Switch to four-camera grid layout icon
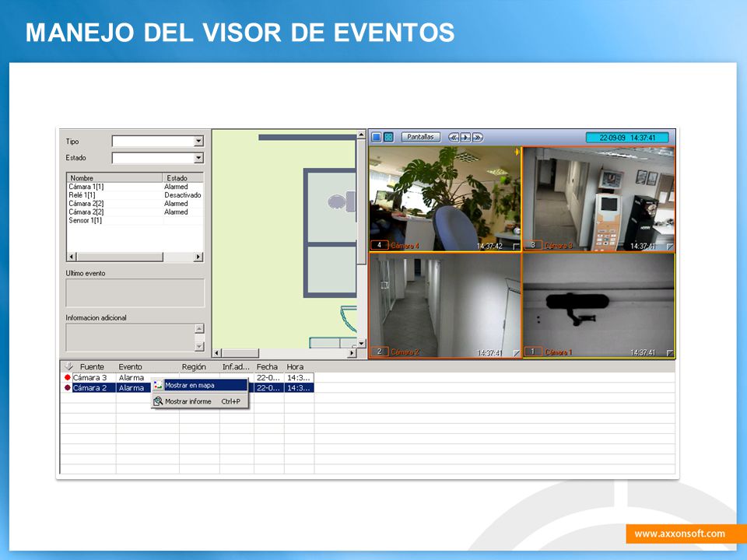 (389, 137)
